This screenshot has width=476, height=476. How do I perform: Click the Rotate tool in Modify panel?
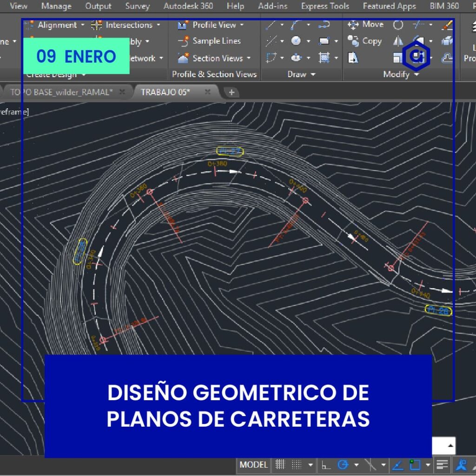coord(398,25)
